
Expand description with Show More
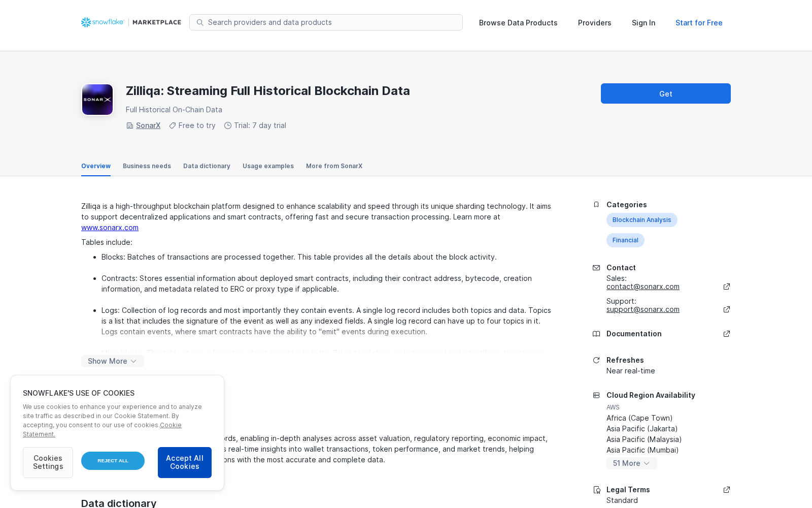tap(113, 361)
